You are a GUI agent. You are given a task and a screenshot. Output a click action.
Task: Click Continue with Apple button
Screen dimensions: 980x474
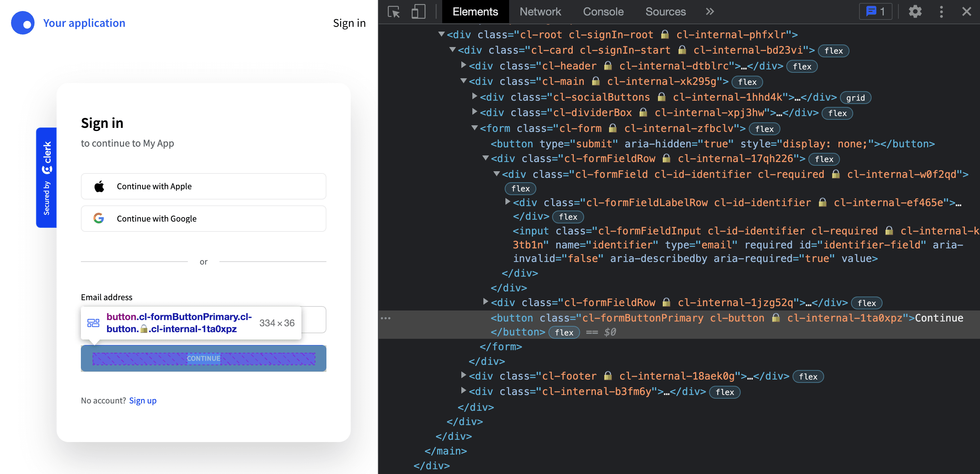click(x=203, y=186)
